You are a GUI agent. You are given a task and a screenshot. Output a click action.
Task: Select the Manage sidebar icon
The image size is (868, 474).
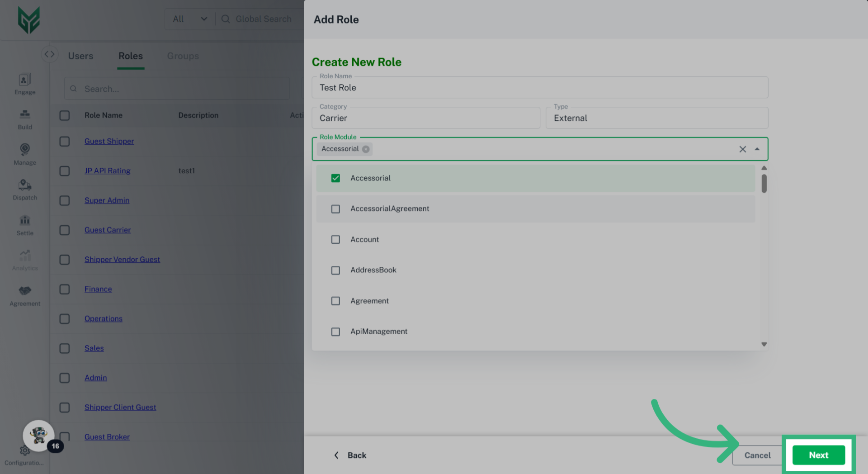(x=25, y=150)
